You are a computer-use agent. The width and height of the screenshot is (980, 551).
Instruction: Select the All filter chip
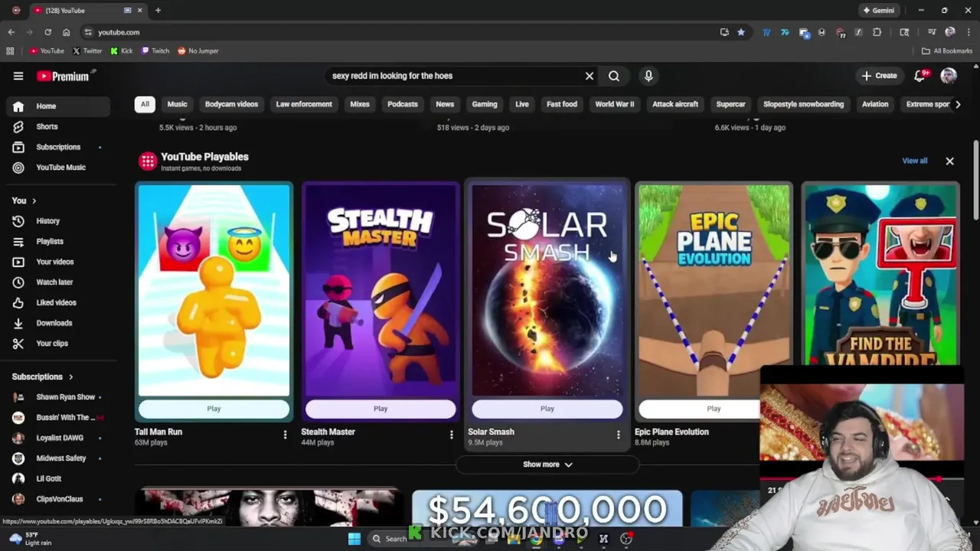(x=145, y=104)
